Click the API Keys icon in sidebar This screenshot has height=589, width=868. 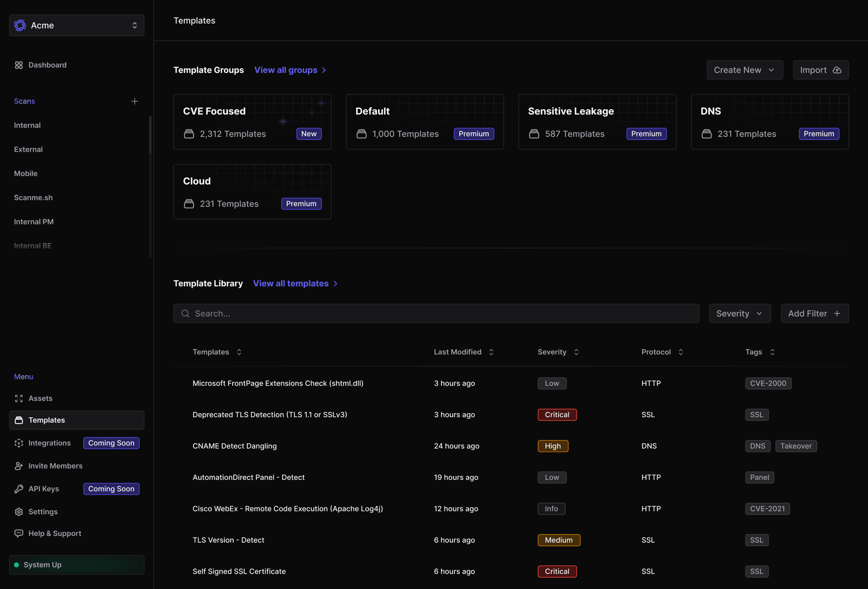pos(18,488)
